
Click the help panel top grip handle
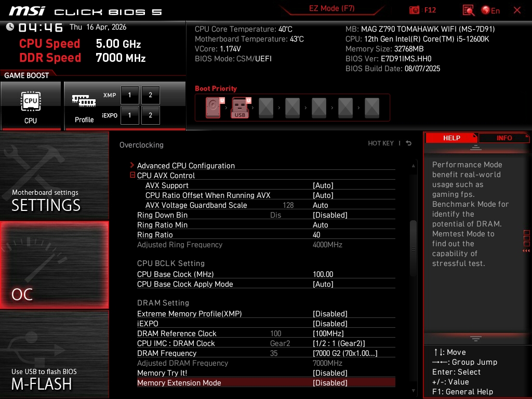point(476,147)
